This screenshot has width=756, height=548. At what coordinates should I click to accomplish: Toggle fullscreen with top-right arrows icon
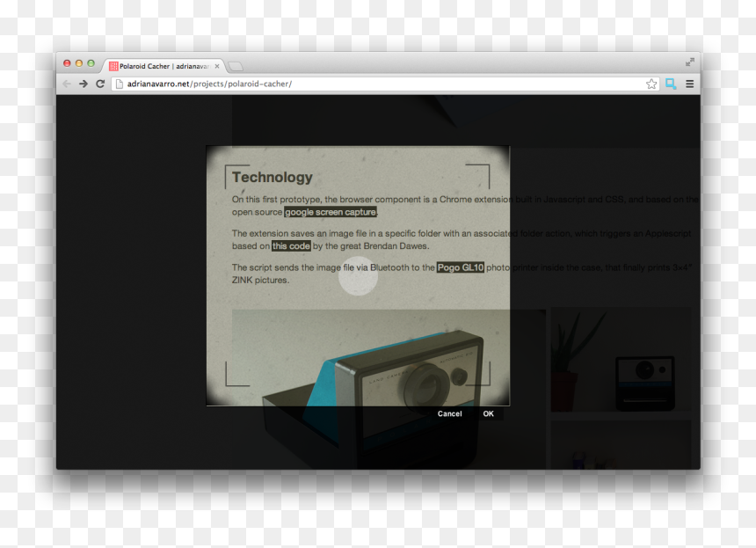pyautogui.click(x=690, y=62)
